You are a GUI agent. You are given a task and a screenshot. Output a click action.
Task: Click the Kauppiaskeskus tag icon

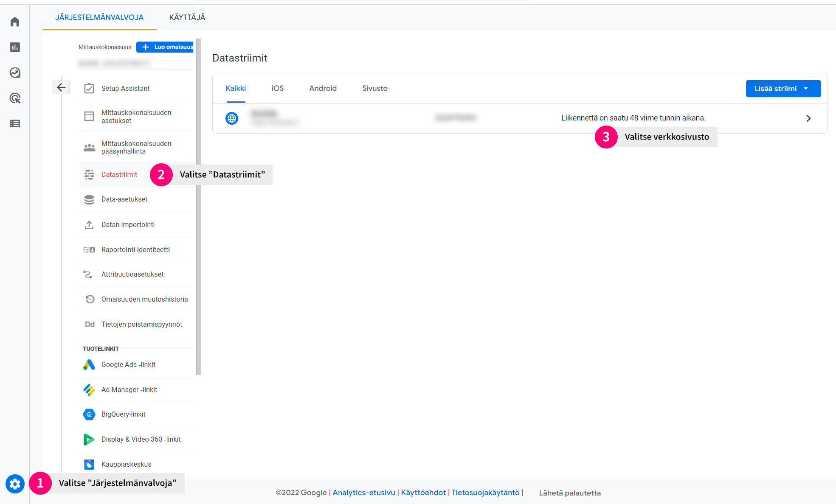pos(89,464)
